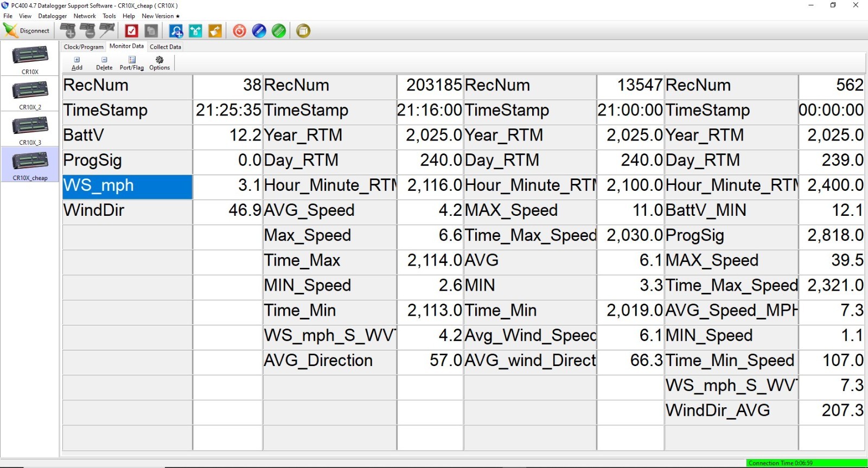The height and width of the screenshot is (468, 868).
Task: Click the edit datalogger setup icon
Action: coord(107,31)
